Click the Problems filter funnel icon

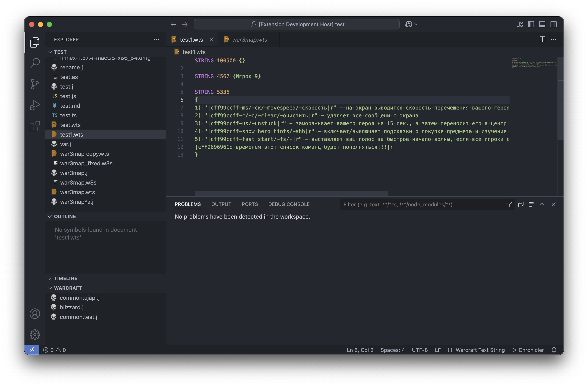click(x=508, y=204)
